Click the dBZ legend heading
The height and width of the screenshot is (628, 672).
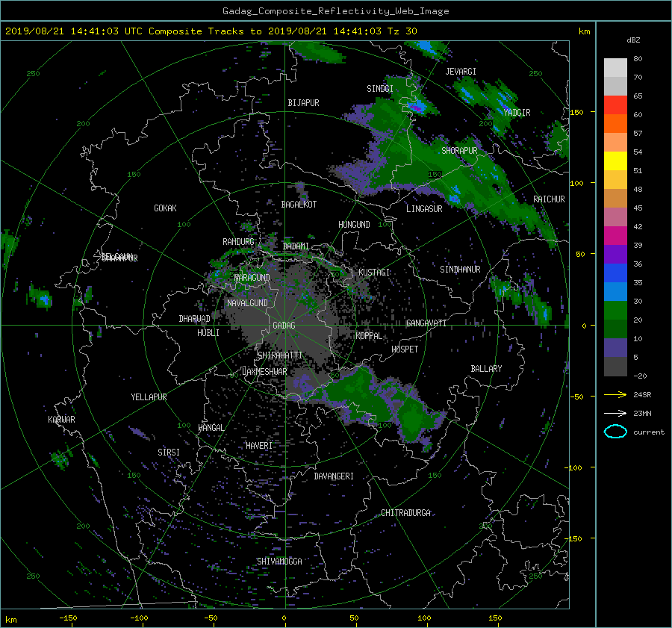pos(633,40)
